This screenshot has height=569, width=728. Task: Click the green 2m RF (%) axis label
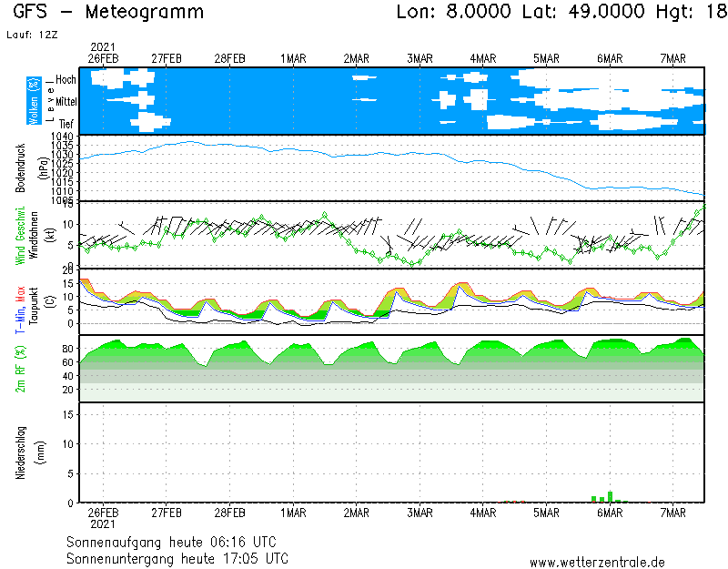[20, 369]
